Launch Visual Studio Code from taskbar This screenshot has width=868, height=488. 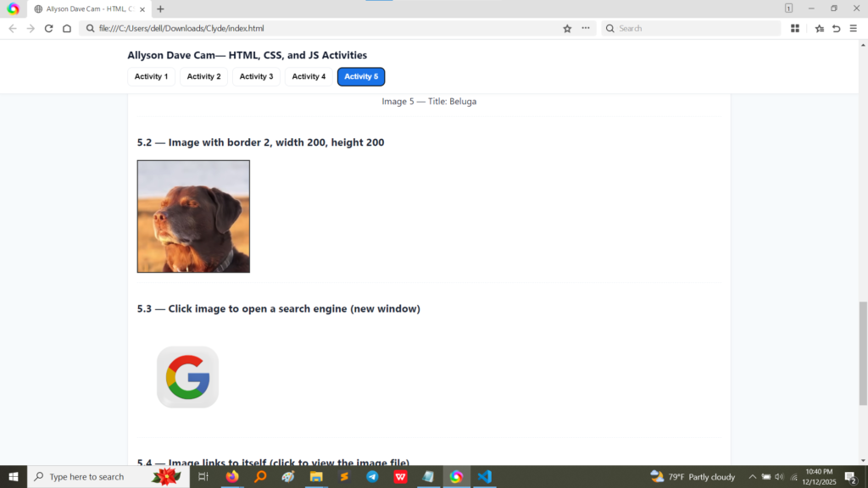484,477
